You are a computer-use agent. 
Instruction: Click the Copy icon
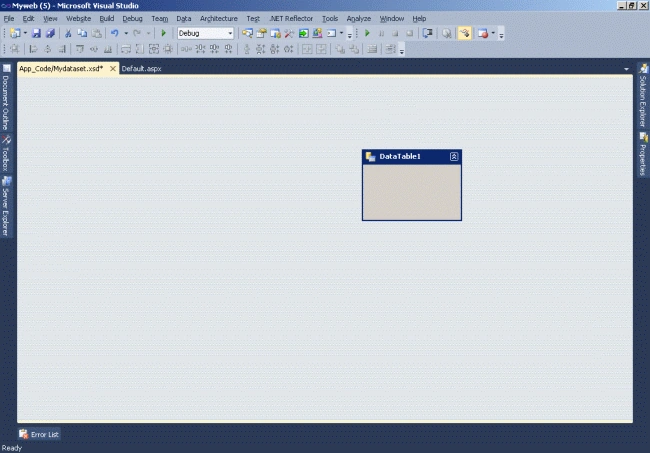pyautogui.click(x=82, y=33)
